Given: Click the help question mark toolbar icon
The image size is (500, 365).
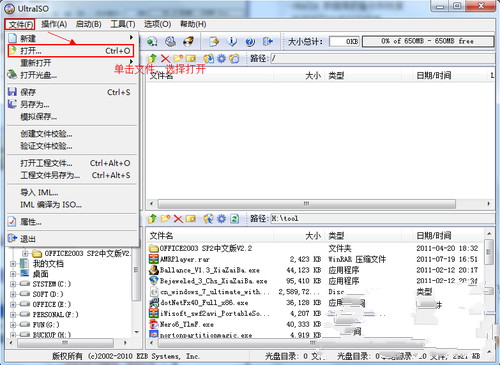Looking at the screenshot, I should click(x=250, y=42).
